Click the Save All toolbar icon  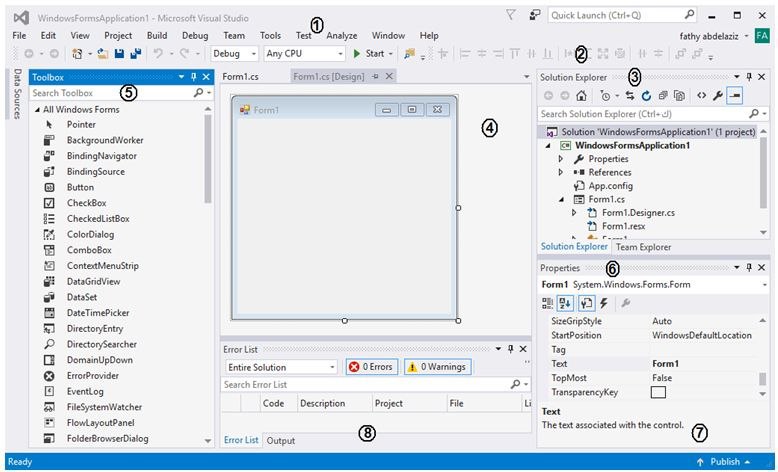[135, 54]
